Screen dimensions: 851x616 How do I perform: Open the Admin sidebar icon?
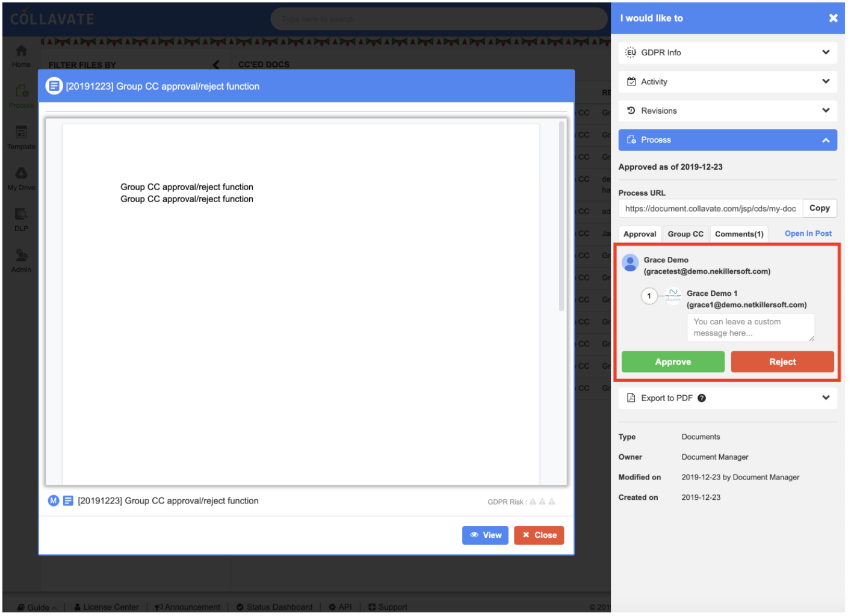click(21, 260)
